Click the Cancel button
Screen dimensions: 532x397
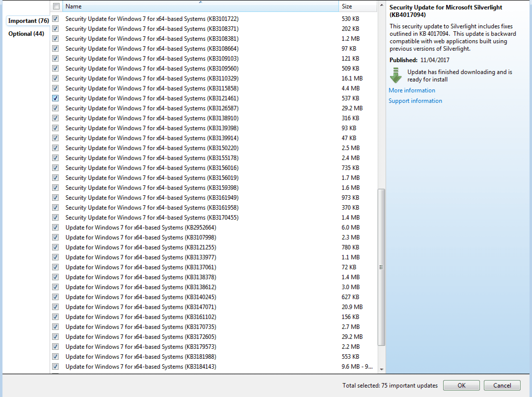tap(502, 385)
